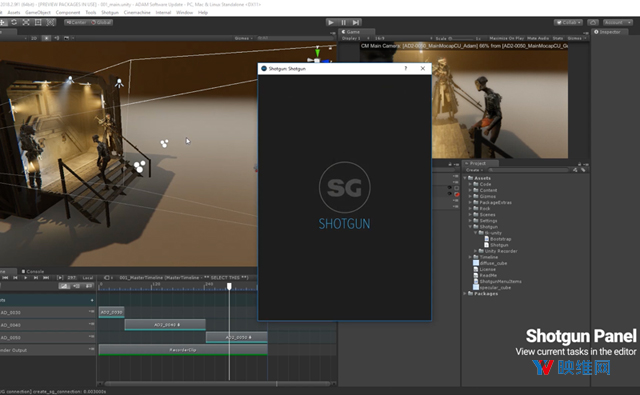Open Account dropdown
The height and width of the screenshot is (395, 640).
[618, 22]
